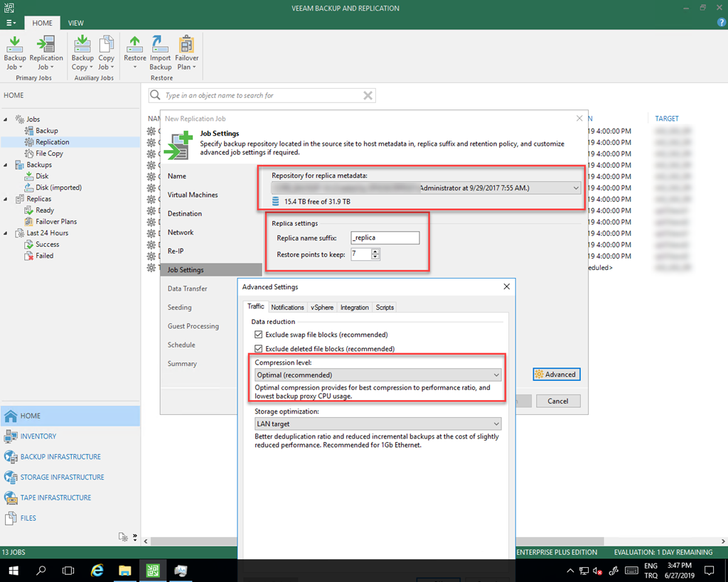Click Cancel in New Replication Job wizard
This screenshot has width=728, height=582.
point(558,401)
